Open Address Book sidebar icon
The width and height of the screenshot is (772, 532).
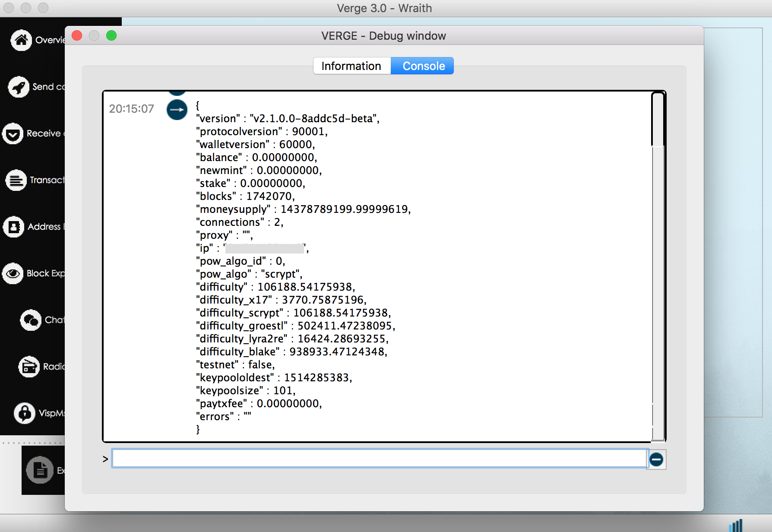pos(14,227)
